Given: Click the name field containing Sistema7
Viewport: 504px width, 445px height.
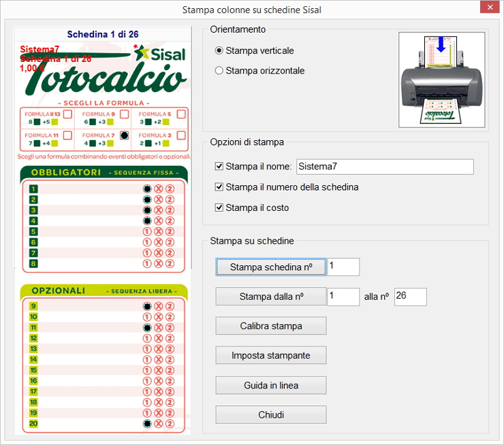Looking at the screenshot, I should pyautogui.click(x=384, y=167).
